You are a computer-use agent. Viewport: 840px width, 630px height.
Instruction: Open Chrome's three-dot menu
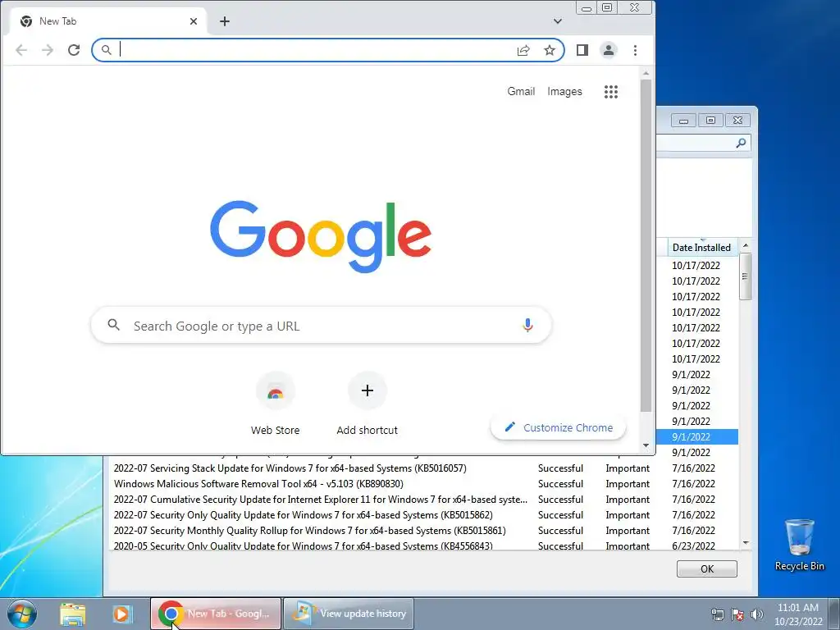[636, 50]
